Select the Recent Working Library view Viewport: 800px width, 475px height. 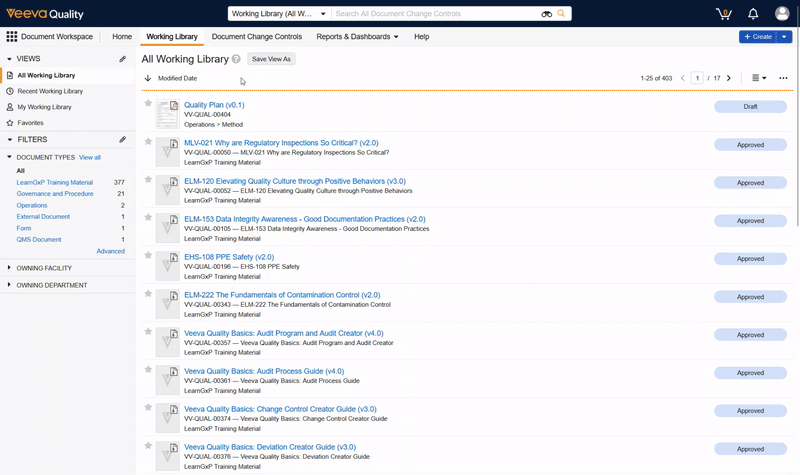(x=50, y=91)
